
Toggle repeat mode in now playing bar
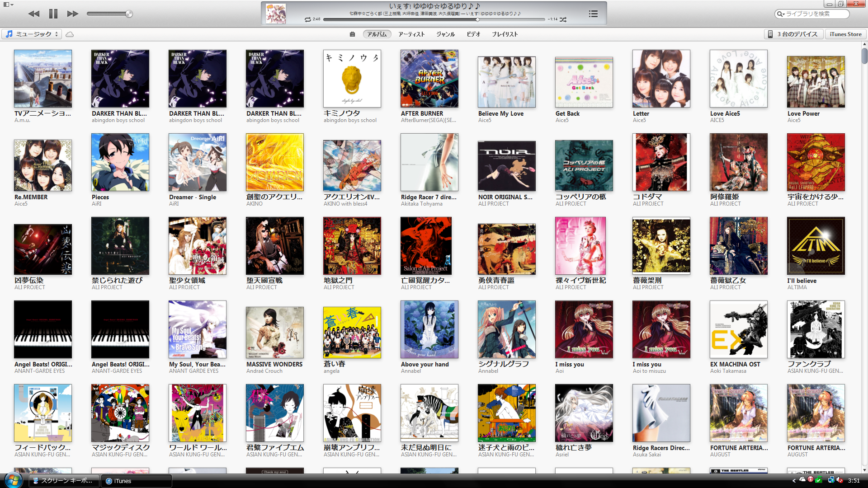(x=308, y=19)
